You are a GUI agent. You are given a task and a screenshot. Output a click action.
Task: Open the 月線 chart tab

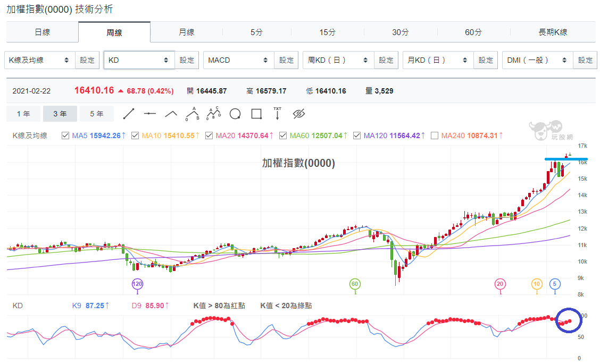click(x=186, y=32)
